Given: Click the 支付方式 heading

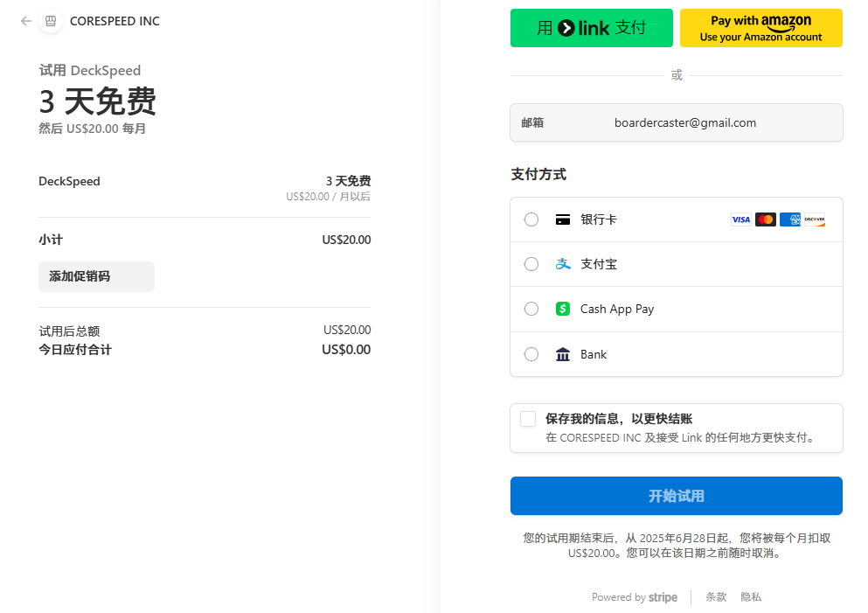Looking at the screenshot, I should tap(538, 174).
